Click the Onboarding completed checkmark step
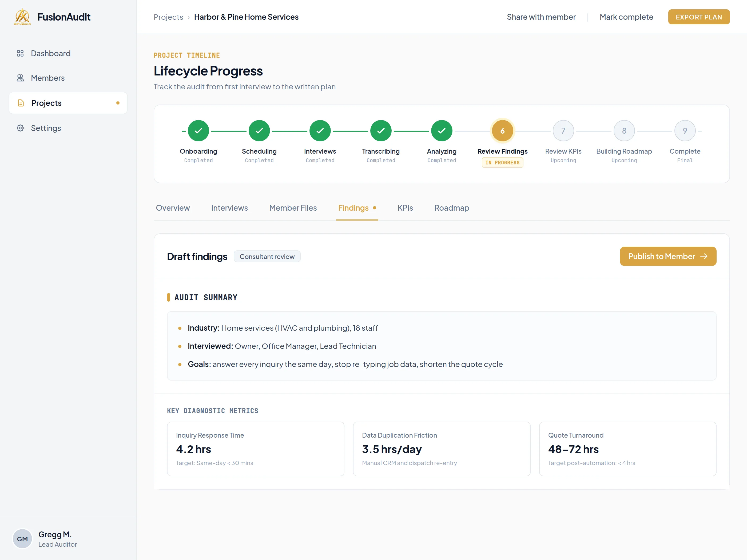 (x=198, y=131)
